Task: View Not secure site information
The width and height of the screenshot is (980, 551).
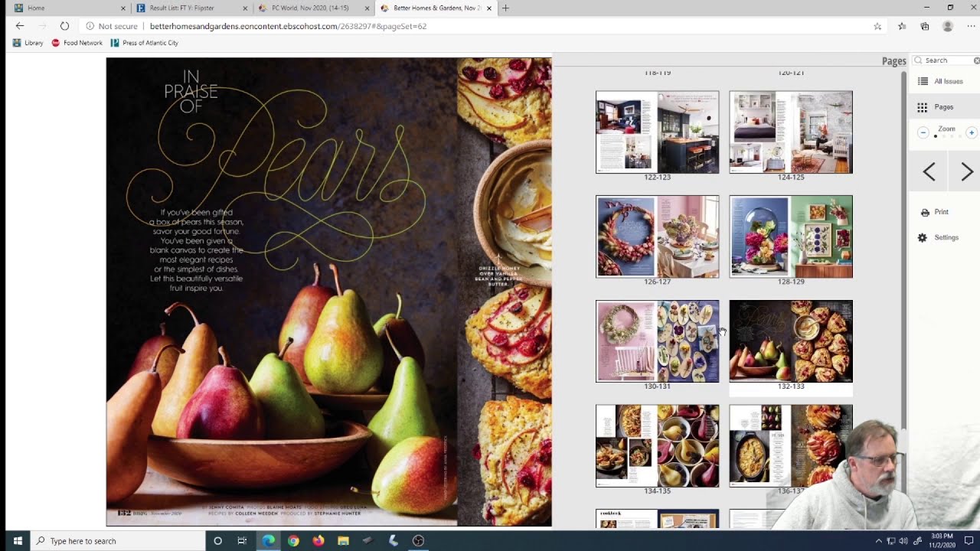Action: 112,26
